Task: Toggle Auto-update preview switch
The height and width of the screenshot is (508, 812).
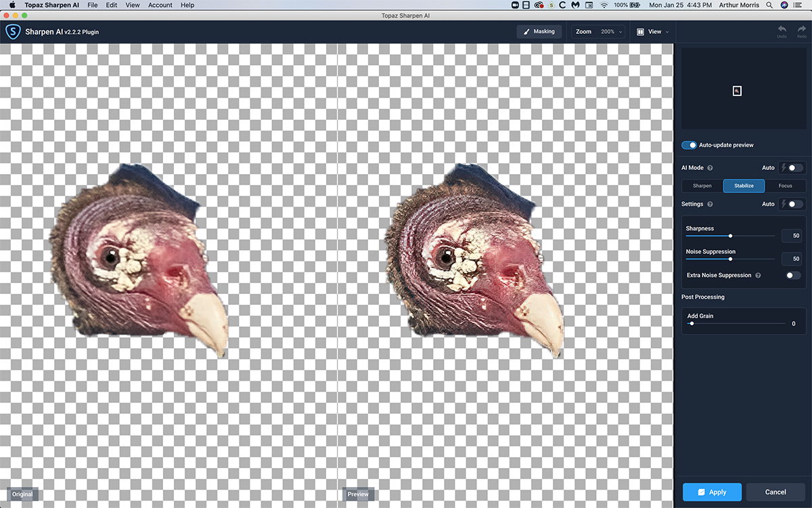Action: (x=689, y=145)
